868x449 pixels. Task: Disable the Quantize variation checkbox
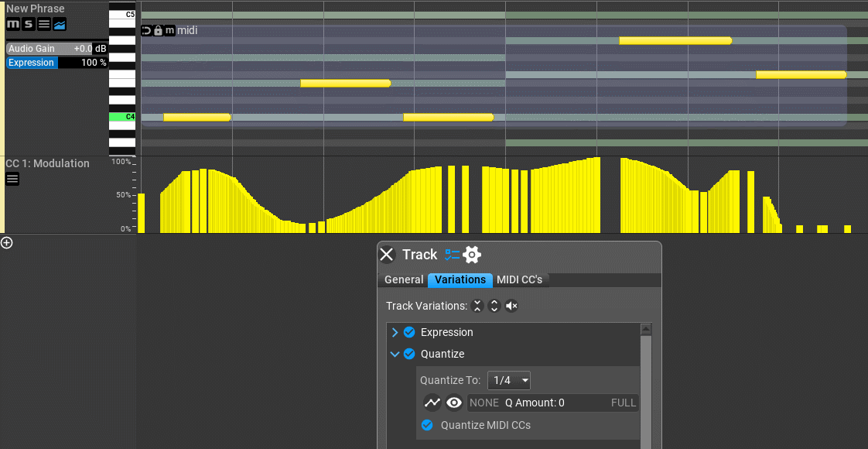409,354
